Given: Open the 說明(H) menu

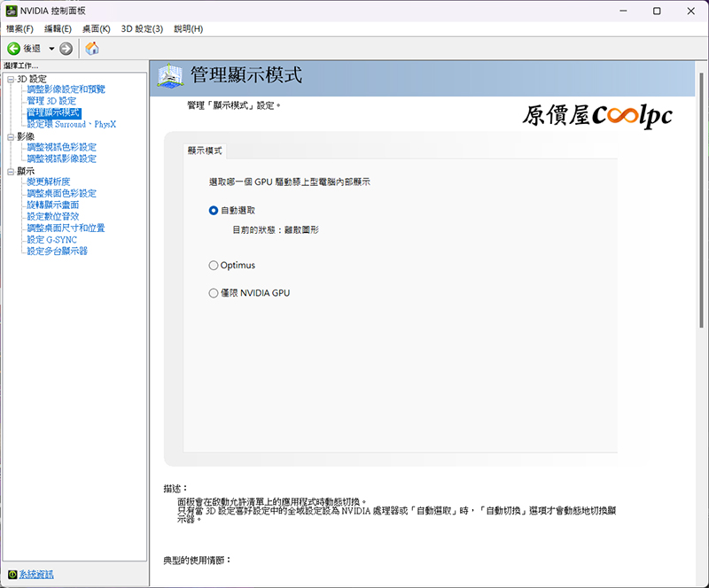Looking at the screenshot, I should tap(189, 29).
